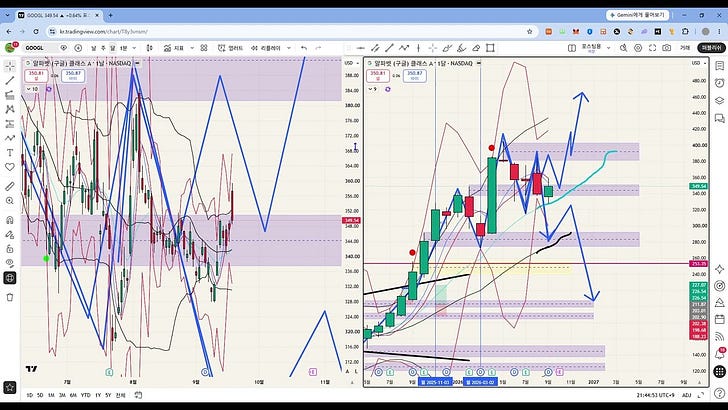Click the GOOGL symbol search field
The image size is (728, 410).
40,48
